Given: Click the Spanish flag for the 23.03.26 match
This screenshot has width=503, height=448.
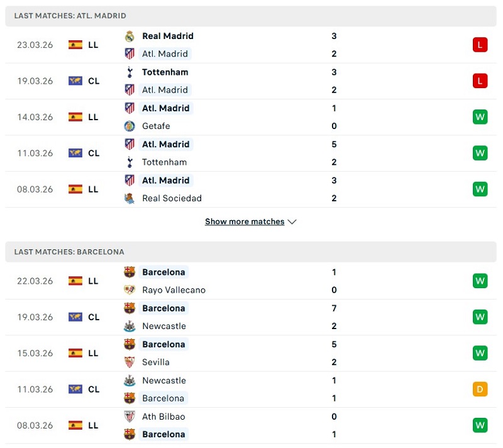Looking at the screenshot, I should click(x=76, y=45).
